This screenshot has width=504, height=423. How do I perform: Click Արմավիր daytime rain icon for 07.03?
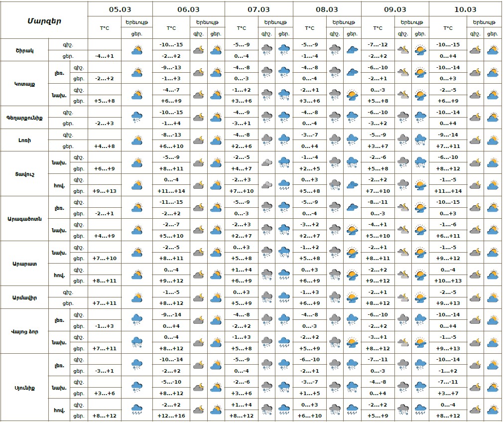coord(284,298)
